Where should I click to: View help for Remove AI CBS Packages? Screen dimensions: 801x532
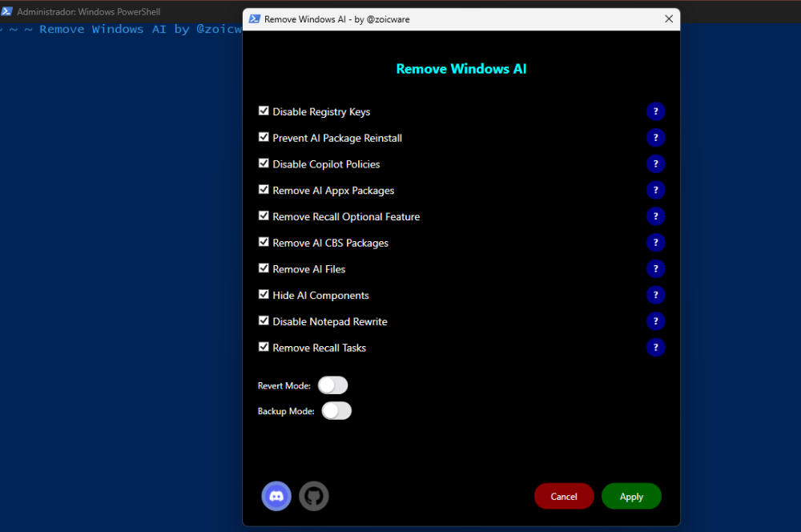tap(655, 242)
